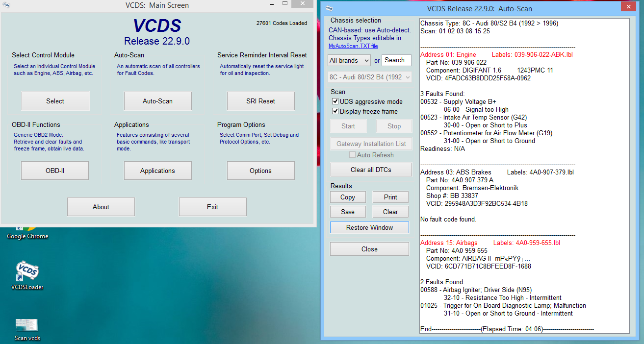644x344 pixels.
Task: Open the All brands dropdown
Action: click(349, 60)
